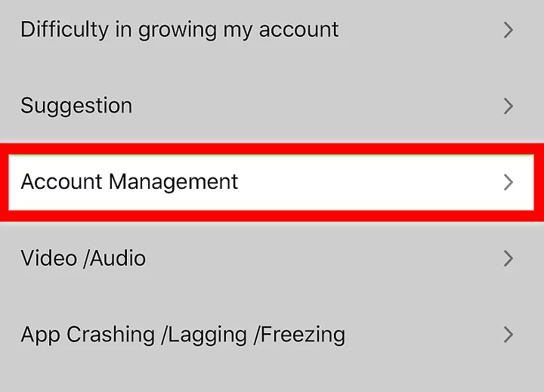Tap the arrow icon beside Suggestion
This screenshot has height=392, width=544.
click(x=508, y=106)
